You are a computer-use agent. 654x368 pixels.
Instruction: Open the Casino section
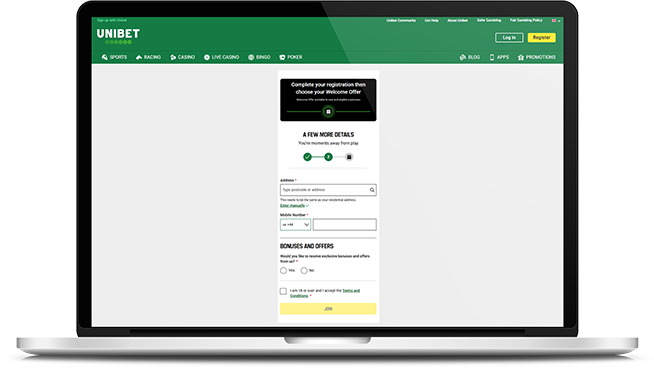click(x=182, y=57)
